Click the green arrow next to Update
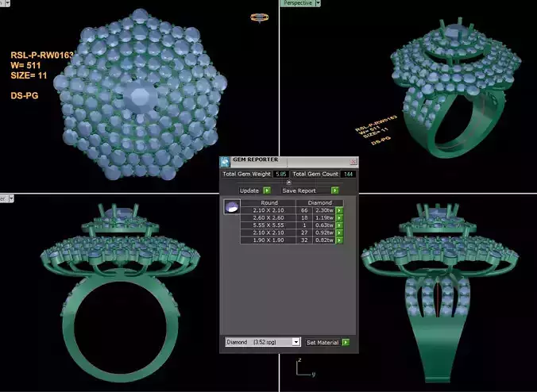Screen dimensions: 537x392 tap(267, 190)
